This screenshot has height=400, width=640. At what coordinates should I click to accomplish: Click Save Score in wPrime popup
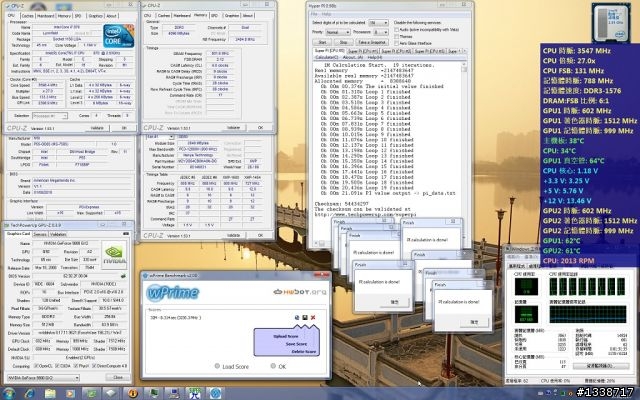(x=296, y=344)
